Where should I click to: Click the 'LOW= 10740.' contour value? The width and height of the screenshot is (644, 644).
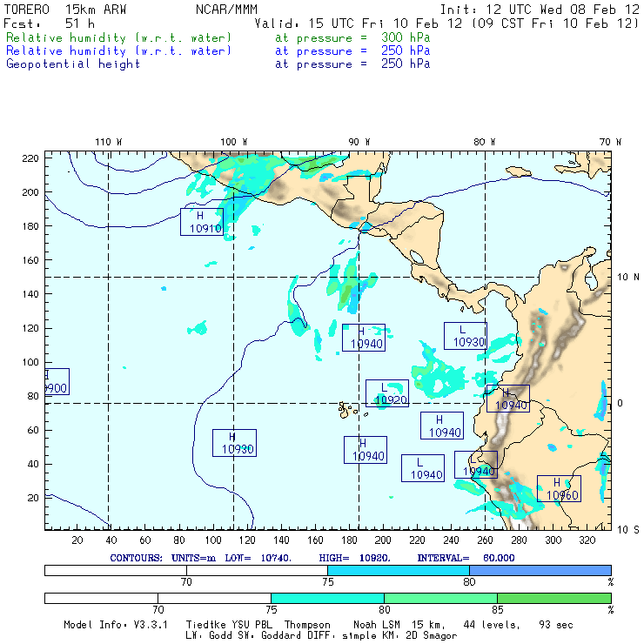(x=258, y=558)
